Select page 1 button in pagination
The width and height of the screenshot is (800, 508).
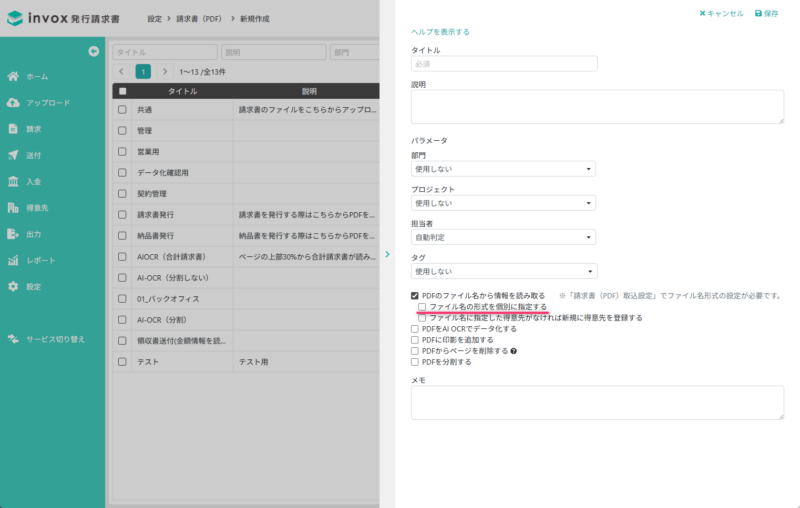click(x=143, y=71)
